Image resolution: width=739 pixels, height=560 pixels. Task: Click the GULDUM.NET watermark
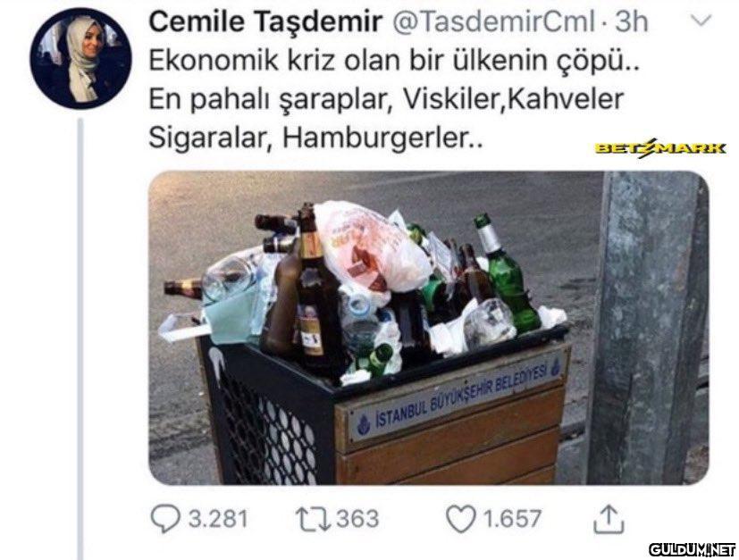coord(692,549)
